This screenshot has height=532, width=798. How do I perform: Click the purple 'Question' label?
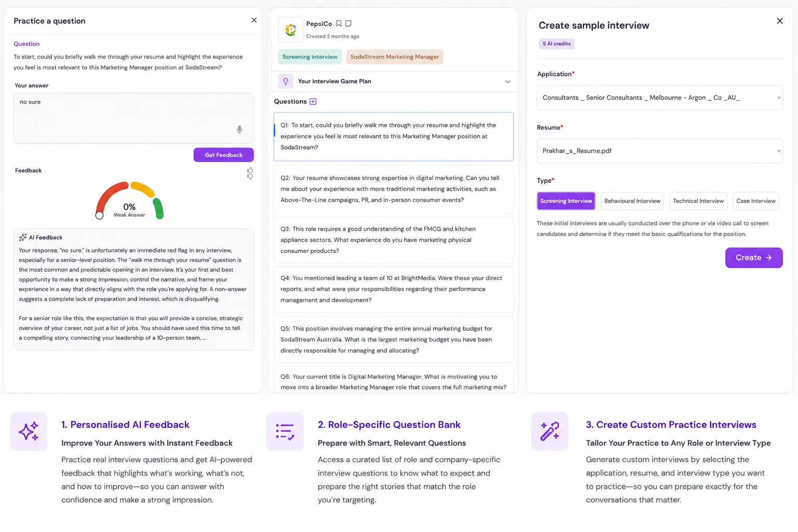coord(26,44)
